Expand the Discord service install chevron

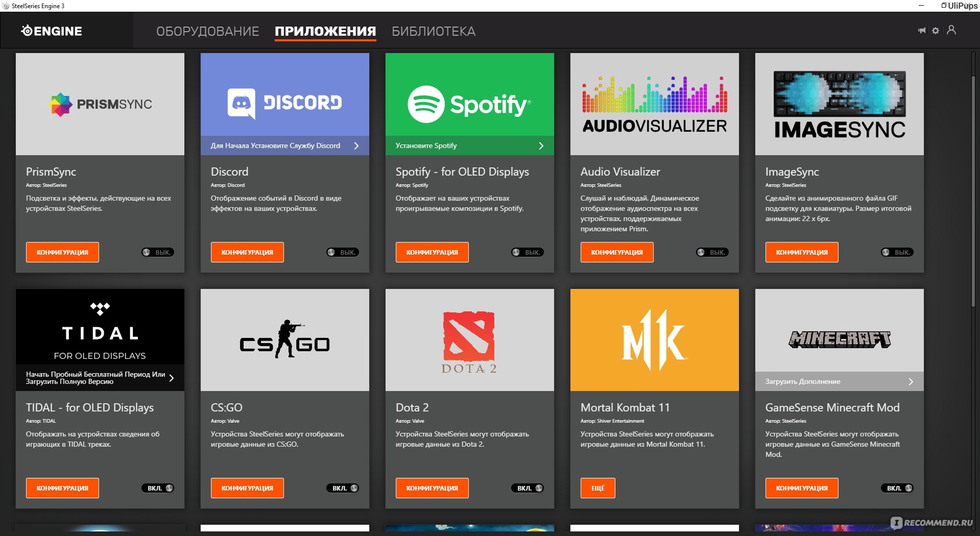pyautogui.click(x=356, y=145)
